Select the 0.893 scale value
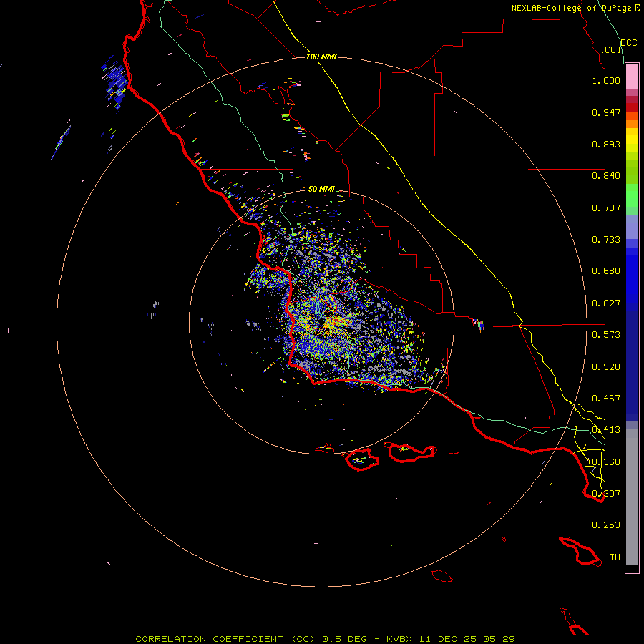Image resolution: width=644 pixels, height=644 pixels. [606, 144]
